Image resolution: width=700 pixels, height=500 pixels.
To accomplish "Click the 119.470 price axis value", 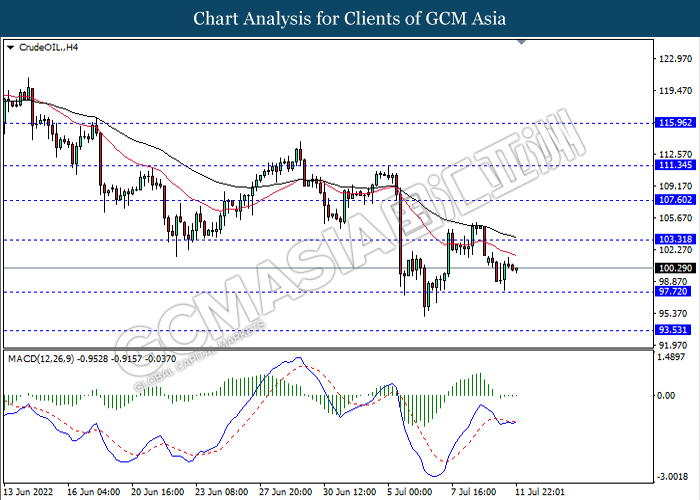I will point(675,91).
